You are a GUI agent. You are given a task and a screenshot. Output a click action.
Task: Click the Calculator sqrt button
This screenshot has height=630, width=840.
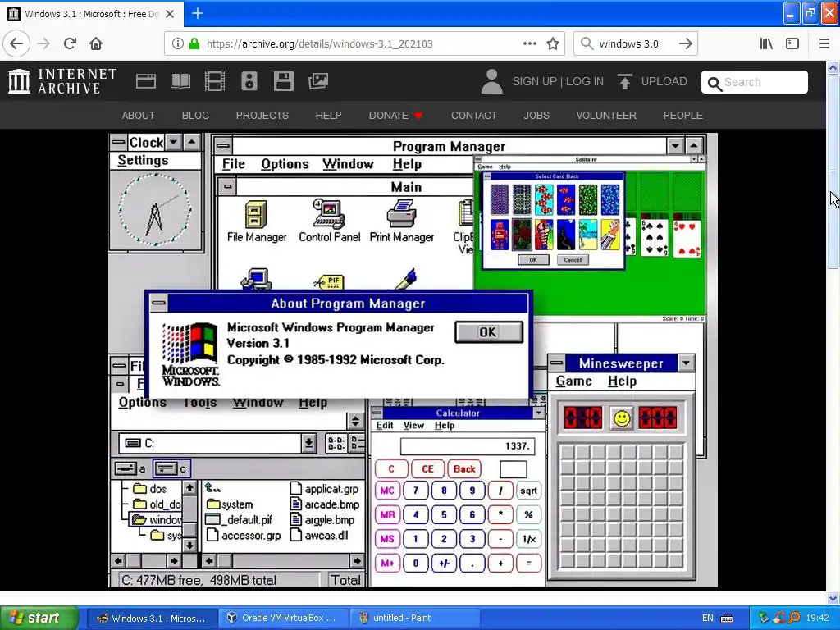tap(528, 491)
